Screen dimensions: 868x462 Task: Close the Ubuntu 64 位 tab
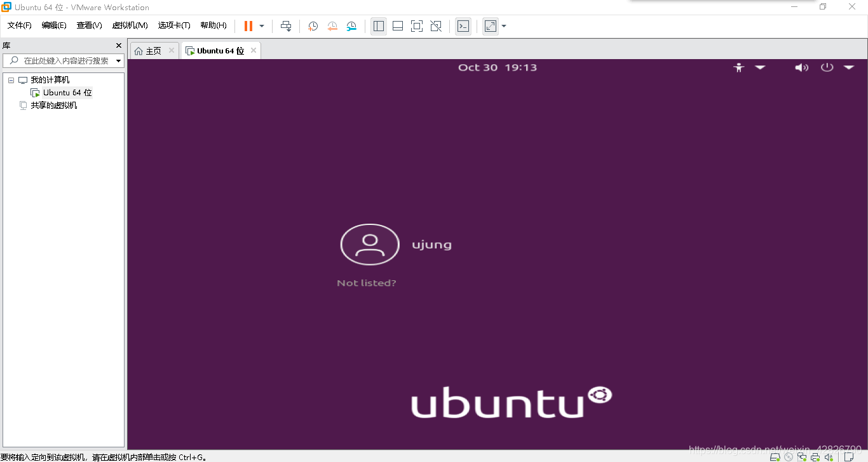pyautogui.click(x=254, y=50)
